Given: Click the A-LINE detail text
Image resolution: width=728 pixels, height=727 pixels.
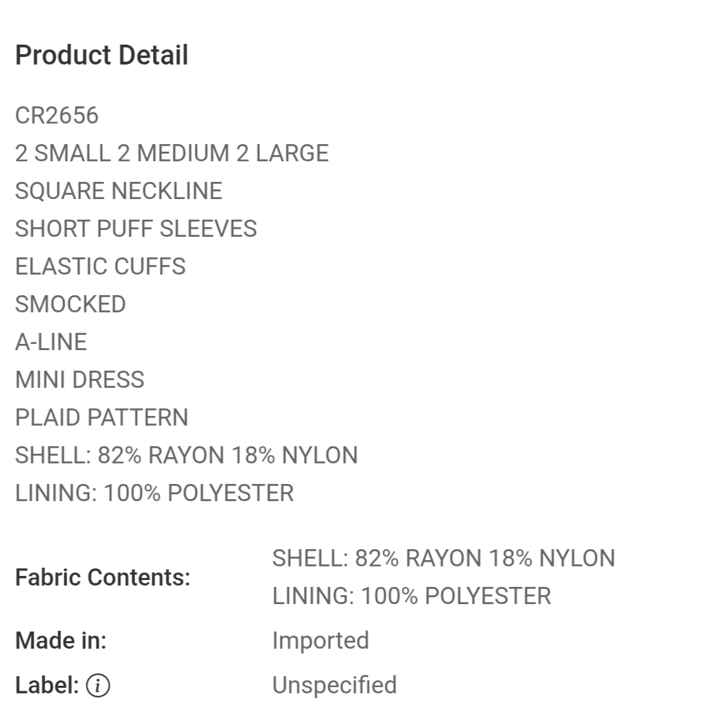Looking at the screenshot, I should 51,343.
